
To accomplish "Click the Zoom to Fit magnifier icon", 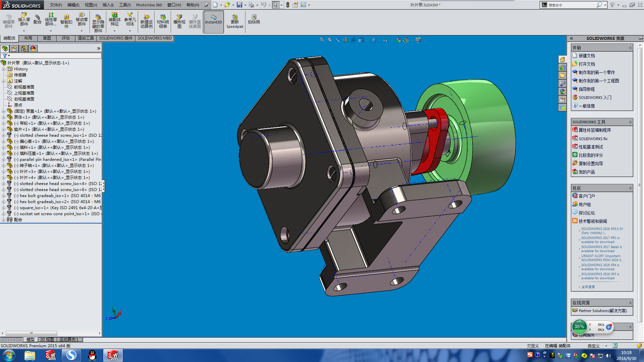I will click(x=322, y=40).
